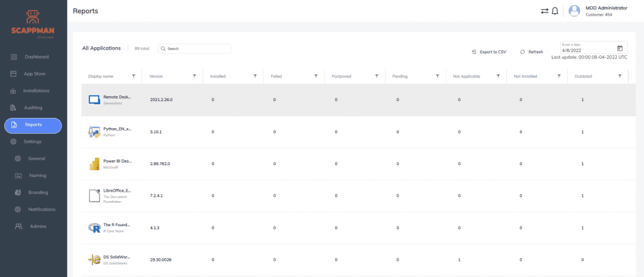The width and height of the screenshot is (644, 277).
Task: Refresh the report data
Action: (x=532, y=52)
